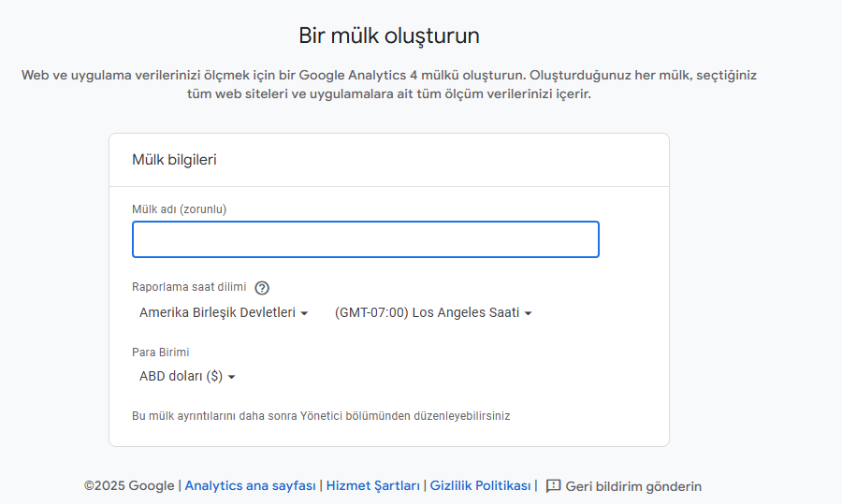Click the Raporlama saat dilimi label
The width and height of the screenshot is (842, 504).
[189, 287]
